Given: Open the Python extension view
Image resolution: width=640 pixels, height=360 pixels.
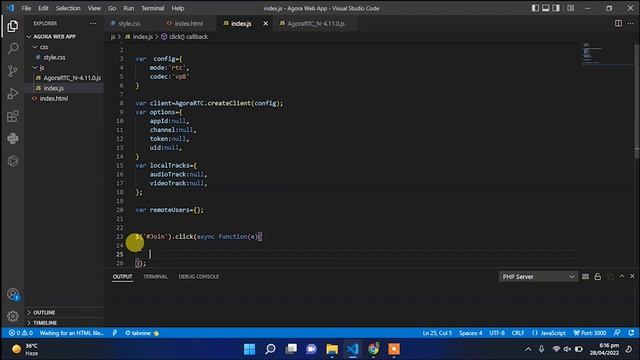Looking at the screenshot, I should [x=13, y=138].
